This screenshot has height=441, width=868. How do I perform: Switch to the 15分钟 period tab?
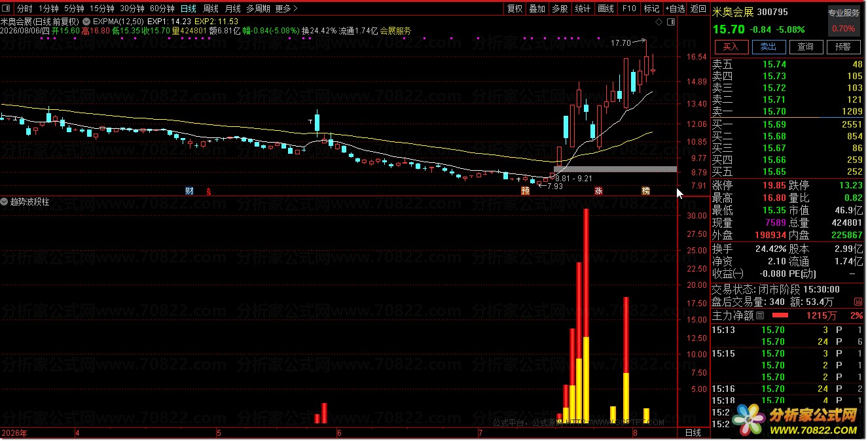[101, 9]
